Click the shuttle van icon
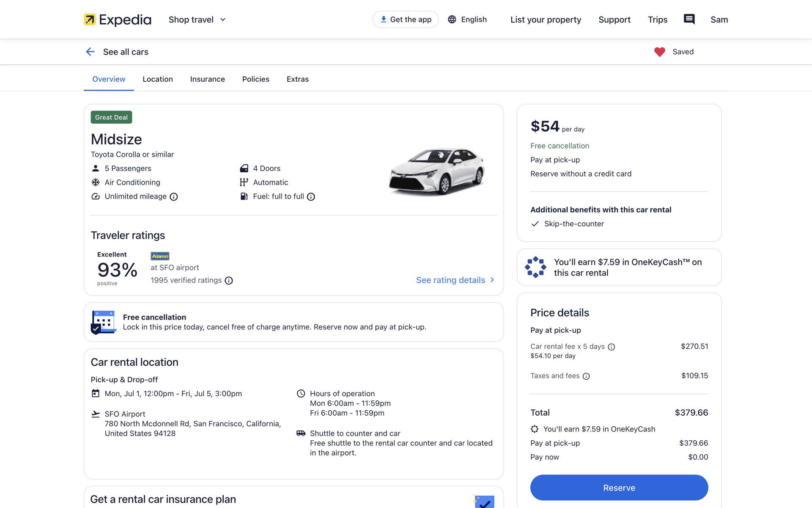812x508 pixels. click(301, 433)
